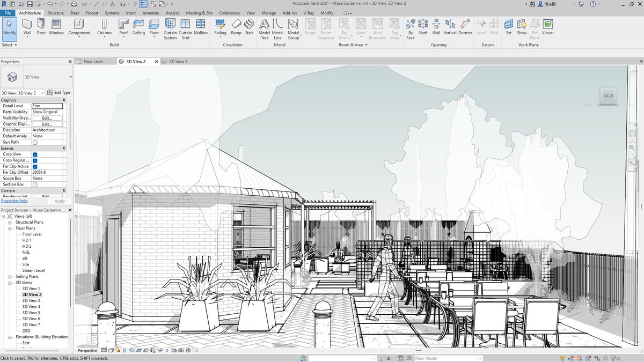Select the Wall tool

pos(27,27)
